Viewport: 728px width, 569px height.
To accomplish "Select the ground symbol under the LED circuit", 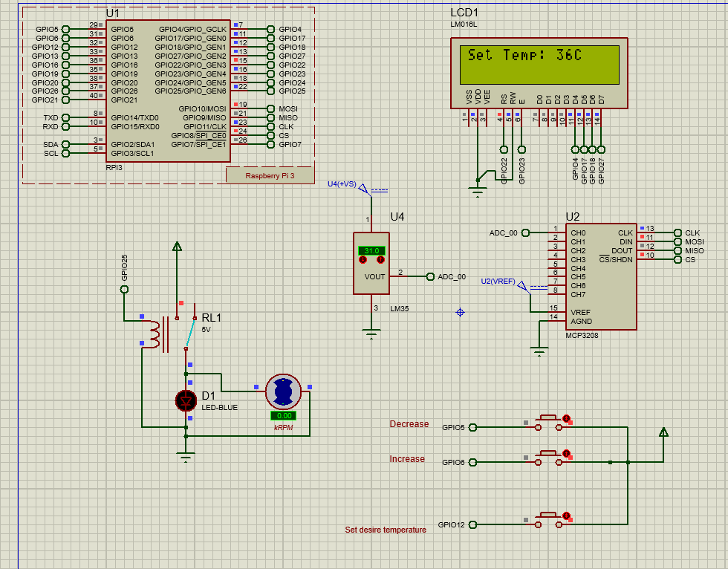I will pyautogui.click(x=186, y=457).
